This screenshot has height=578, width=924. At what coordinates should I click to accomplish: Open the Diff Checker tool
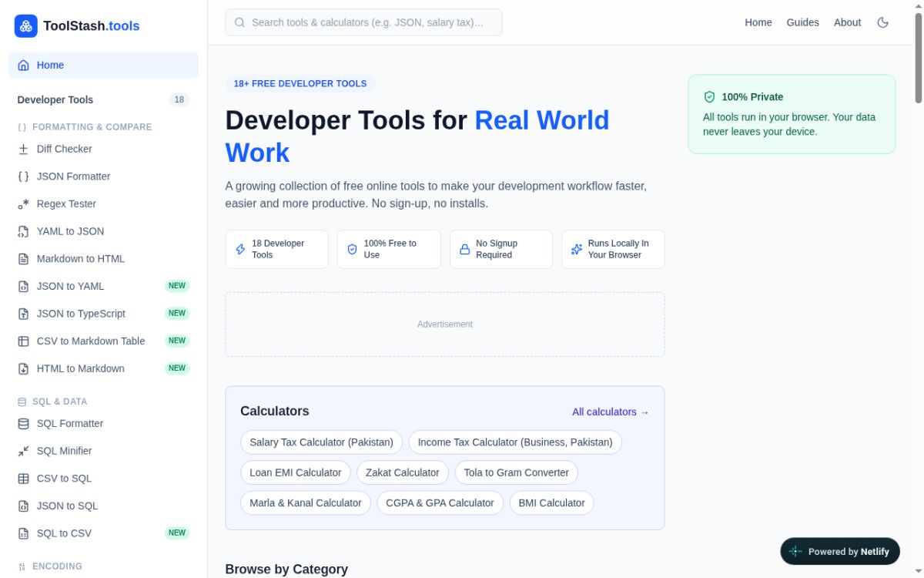(103, 149)
